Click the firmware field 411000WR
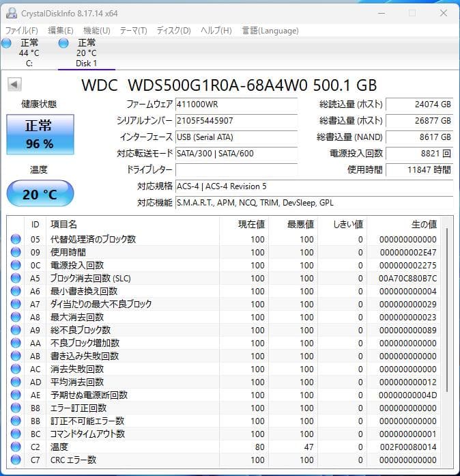 [236, 104]
